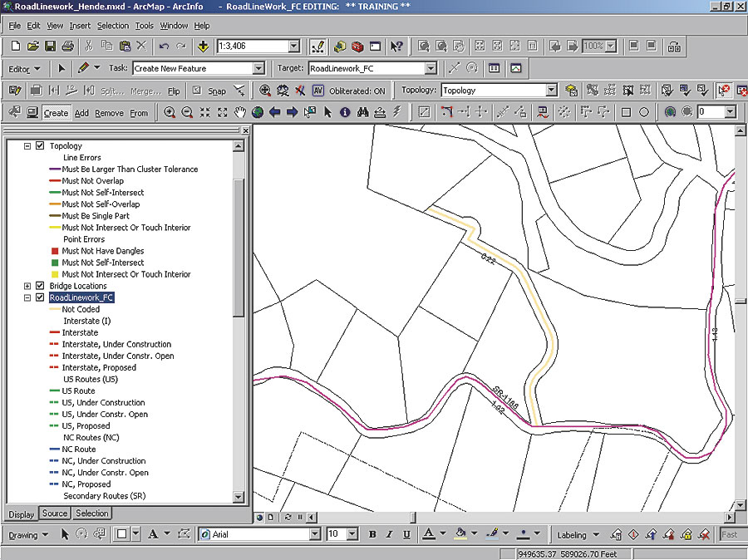Select the Identify tool icon
Screen dimensions: 748x560
[x=344, y=112]
